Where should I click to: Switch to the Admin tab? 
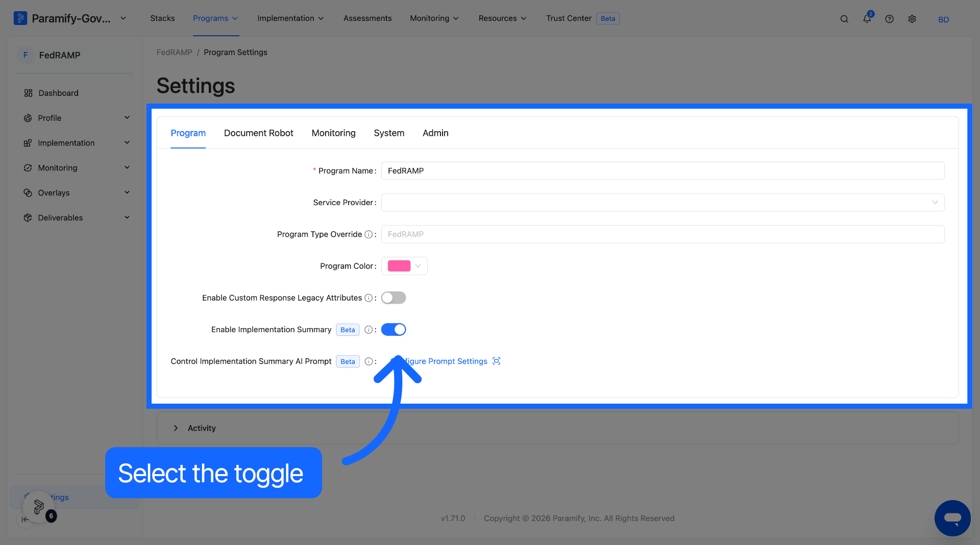tap(435, 133)
